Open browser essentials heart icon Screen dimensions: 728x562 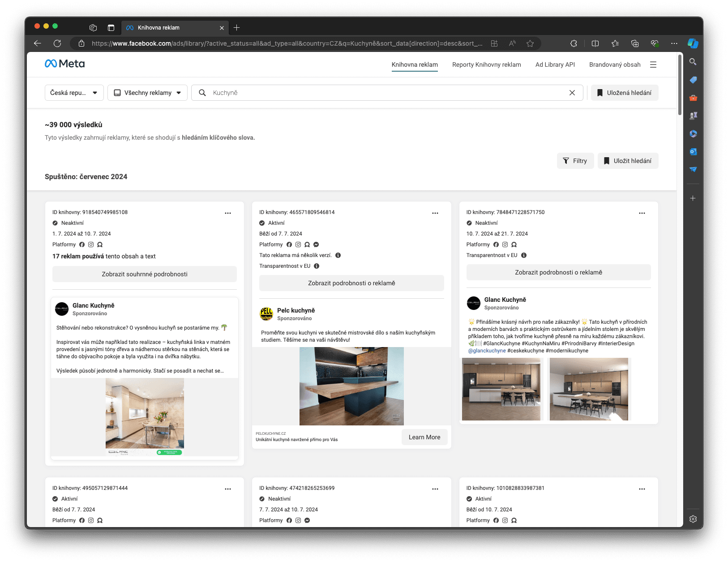click(x=655, y=43)
